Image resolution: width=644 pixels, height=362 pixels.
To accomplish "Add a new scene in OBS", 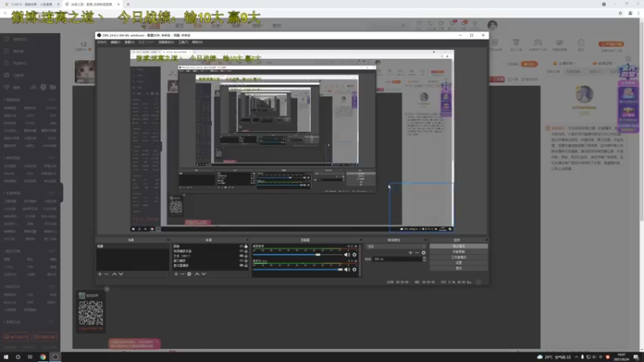I will pos(100,274).
